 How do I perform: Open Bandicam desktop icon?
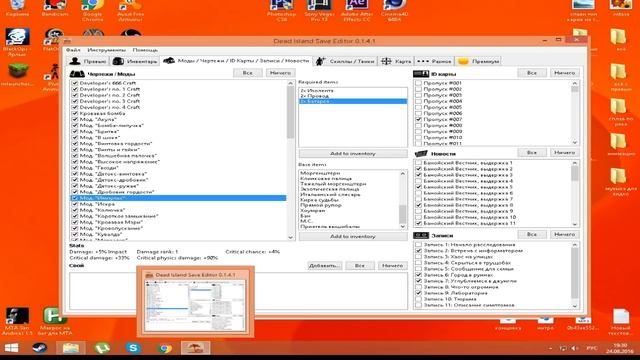coord(54,8)
